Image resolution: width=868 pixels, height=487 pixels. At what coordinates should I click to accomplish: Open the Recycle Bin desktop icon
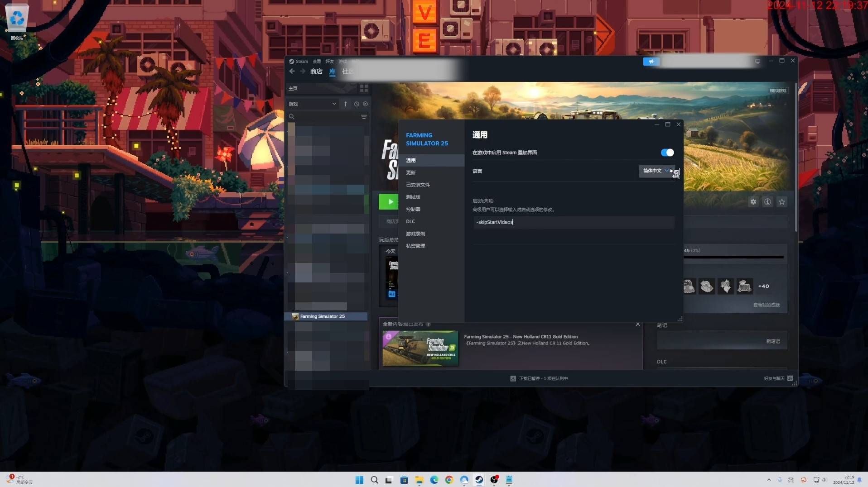click(x=17, y=21)
